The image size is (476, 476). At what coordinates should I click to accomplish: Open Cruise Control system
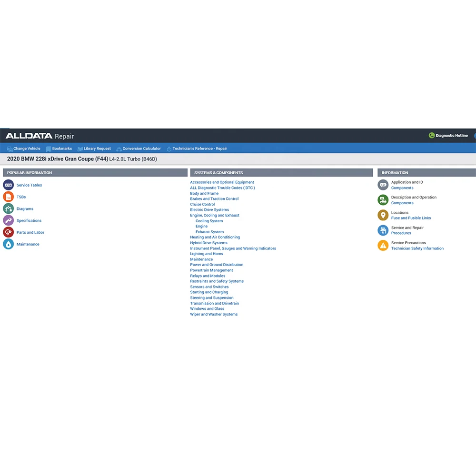click(202, 204)
